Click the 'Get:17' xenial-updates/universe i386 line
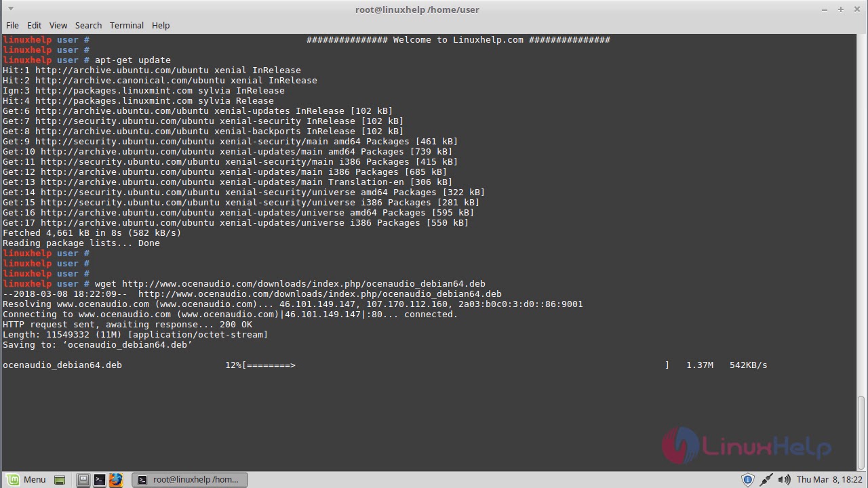This screenshot has height=488, width=868. pyautogui.click(x=236, y=223)
